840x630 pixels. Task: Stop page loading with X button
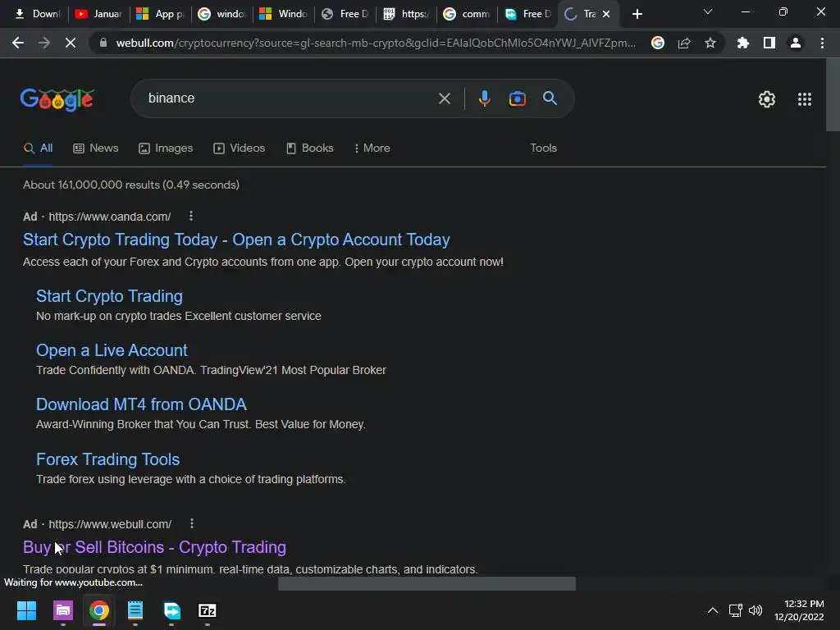tap(71, 43)
